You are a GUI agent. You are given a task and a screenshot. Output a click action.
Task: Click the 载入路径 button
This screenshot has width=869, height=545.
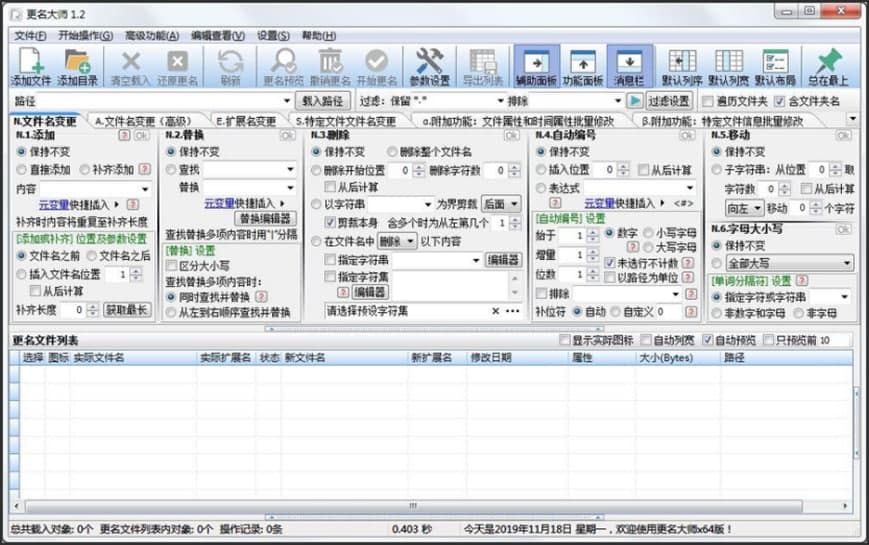(x=323, y=101)
